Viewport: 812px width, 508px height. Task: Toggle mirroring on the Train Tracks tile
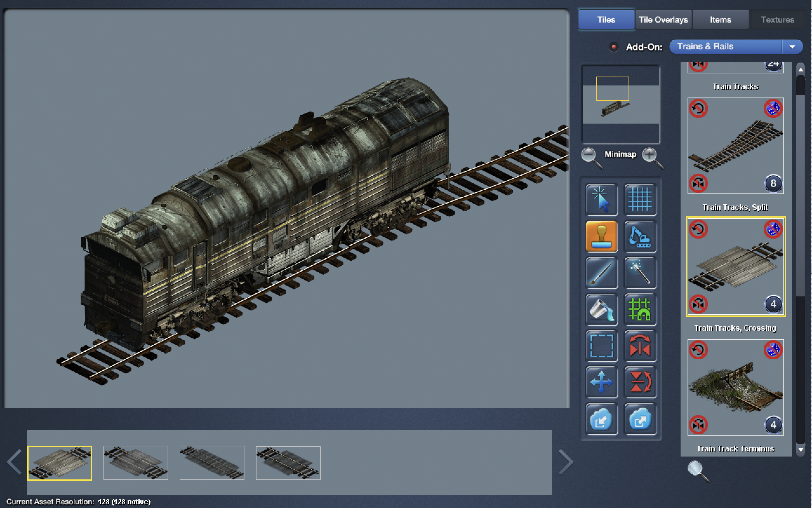coord(699,183)
